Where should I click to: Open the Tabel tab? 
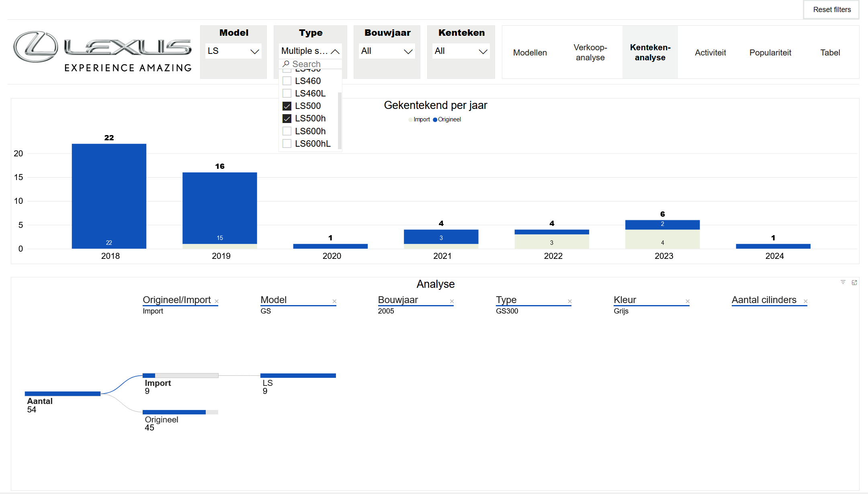point(830,53)
